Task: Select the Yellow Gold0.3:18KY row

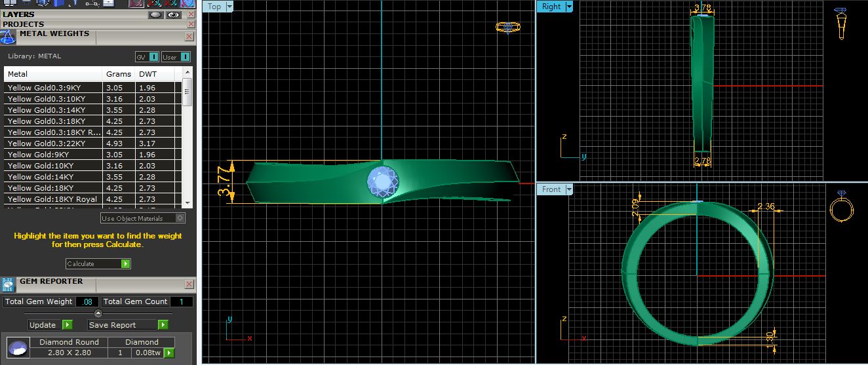Action: (x=93, y=121)
